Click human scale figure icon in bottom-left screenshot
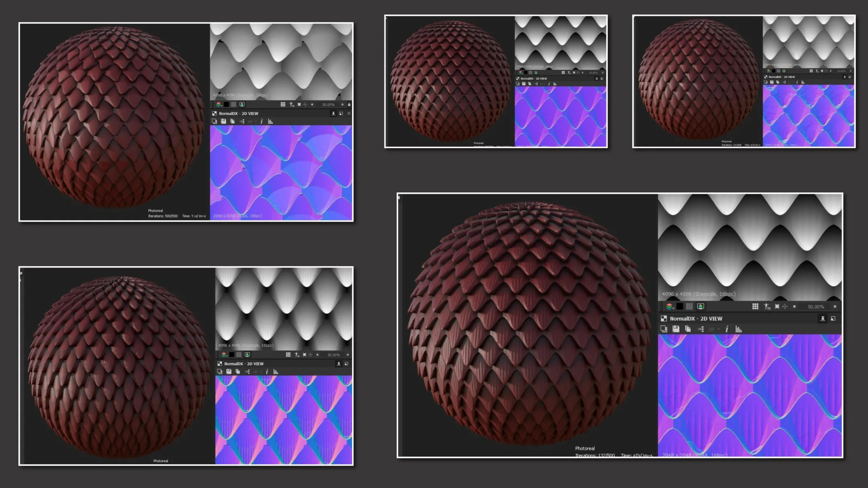 297,355
